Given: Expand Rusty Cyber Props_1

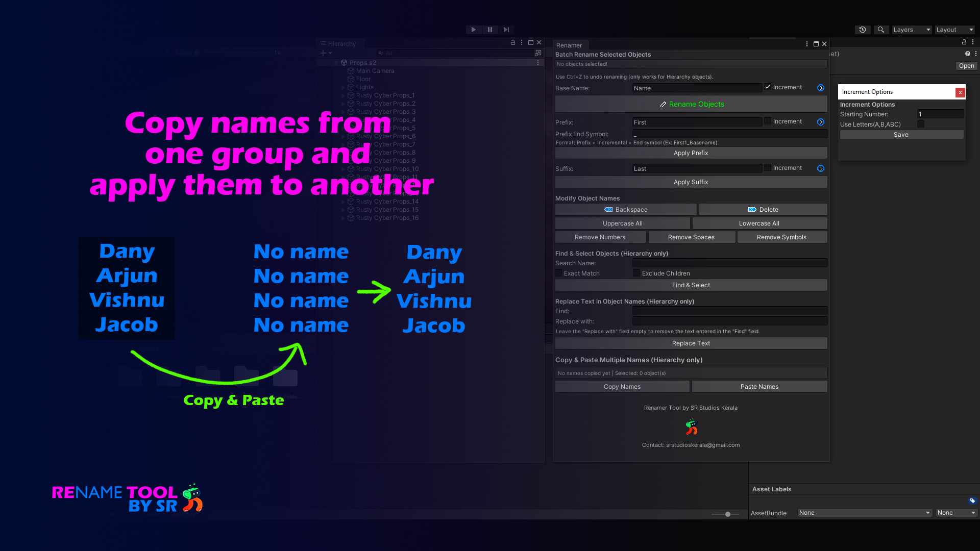Looking at the screenshot, I should 343,95.
